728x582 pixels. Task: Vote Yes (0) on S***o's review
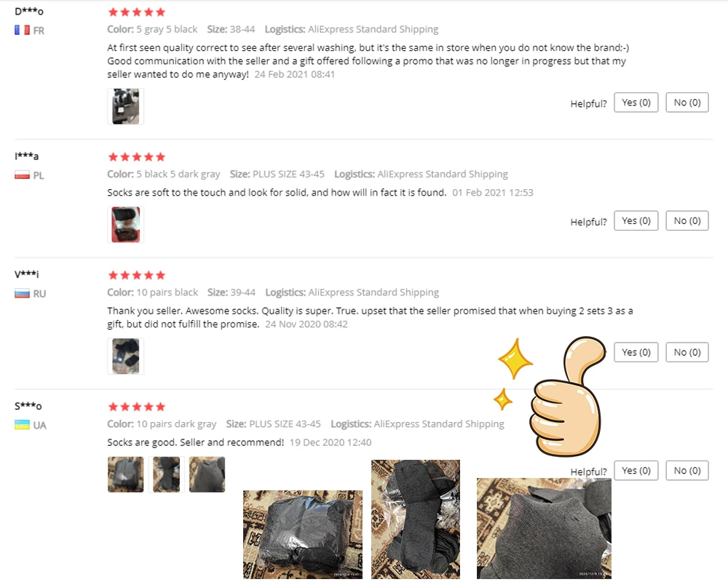[636, 471]
